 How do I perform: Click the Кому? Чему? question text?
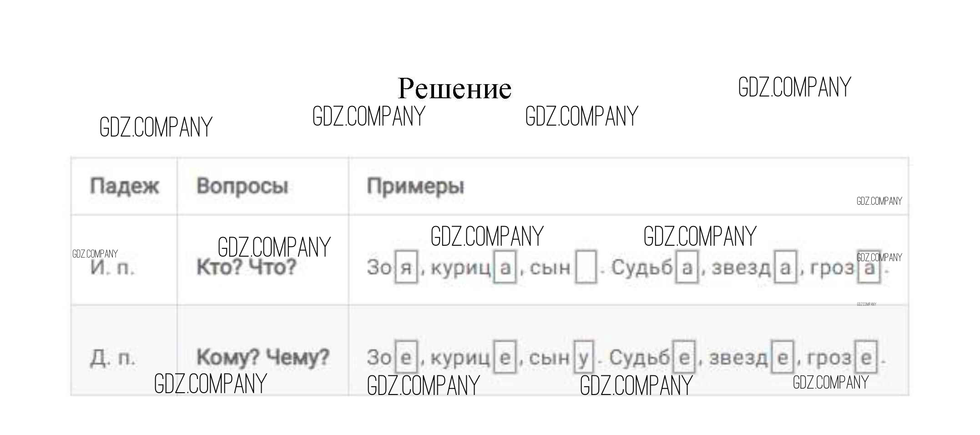(263, 358)
